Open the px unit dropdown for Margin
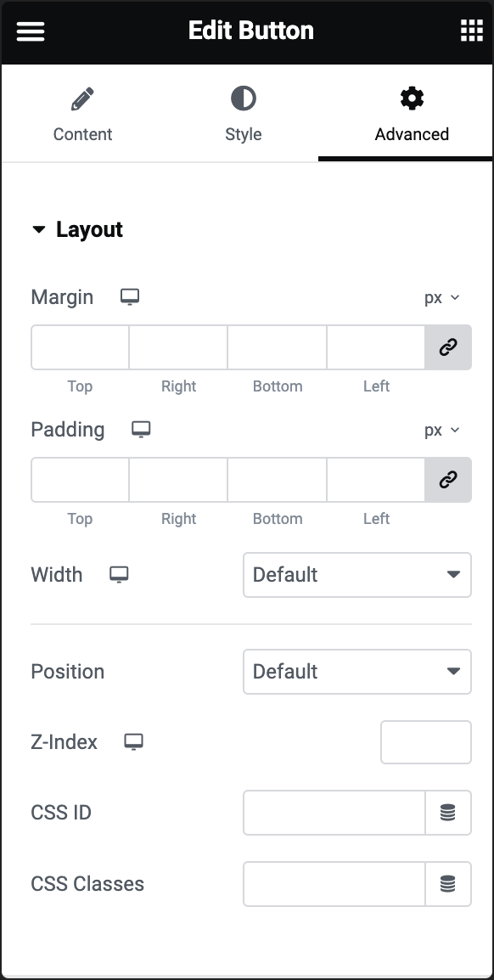 tap(442, 297)
